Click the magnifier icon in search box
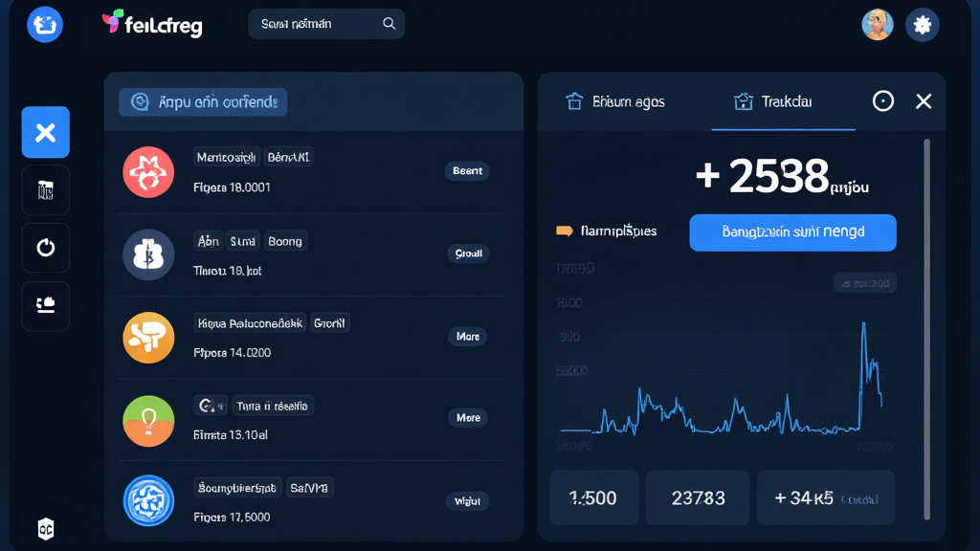Image resolution: width=980 pixels, height=551 pixels. pyautogui.click(x=389, y=24)
